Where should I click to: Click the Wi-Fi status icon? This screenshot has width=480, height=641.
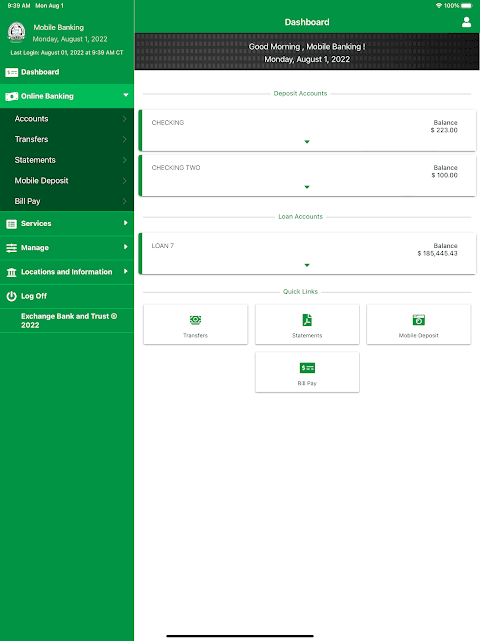[439, 6]
